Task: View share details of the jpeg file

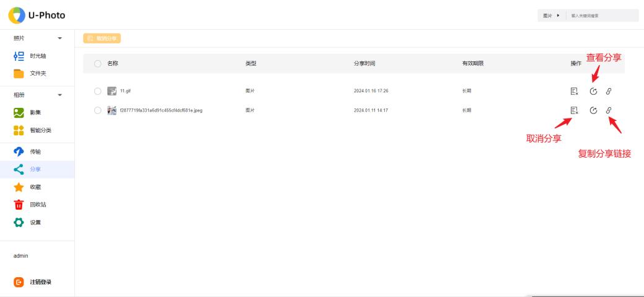Action: point(593,110)
